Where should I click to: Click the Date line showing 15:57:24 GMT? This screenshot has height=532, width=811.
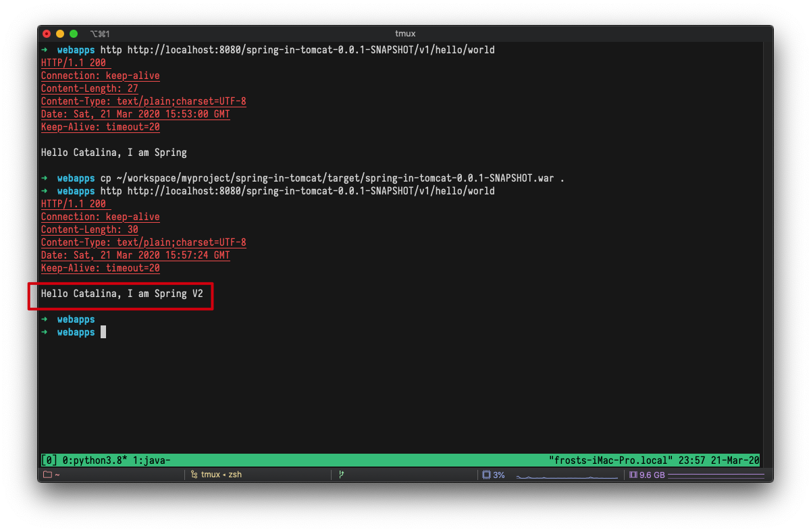135,255
